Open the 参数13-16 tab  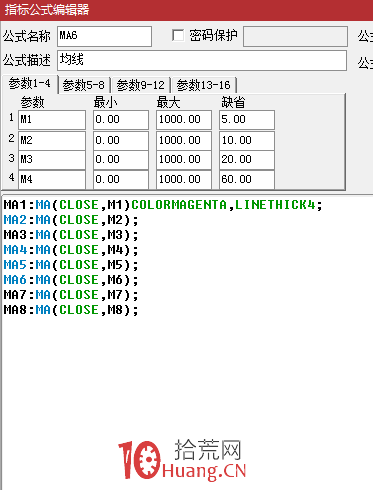point(204,85)
